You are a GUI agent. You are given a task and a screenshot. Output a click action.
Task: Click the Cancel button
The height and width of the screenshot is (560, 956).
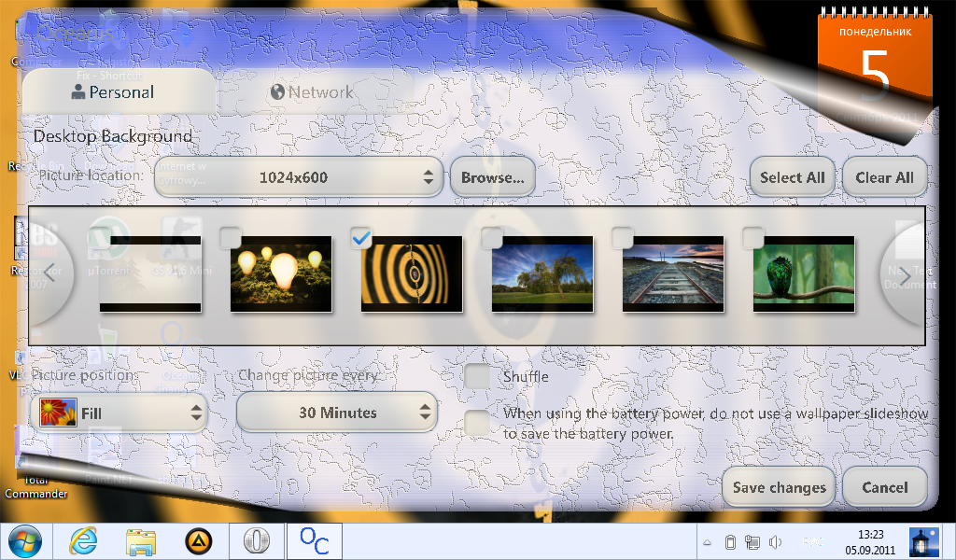tap(885, 487)
